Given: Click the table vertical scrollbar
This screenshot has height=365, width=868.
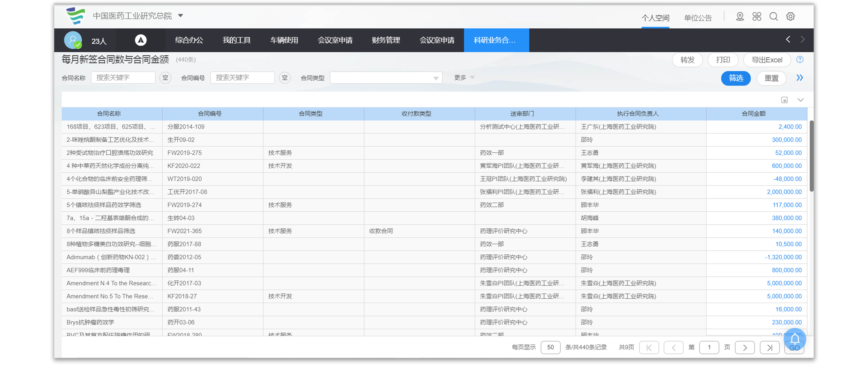Looking at the screenshot, I should pos(812,156).
